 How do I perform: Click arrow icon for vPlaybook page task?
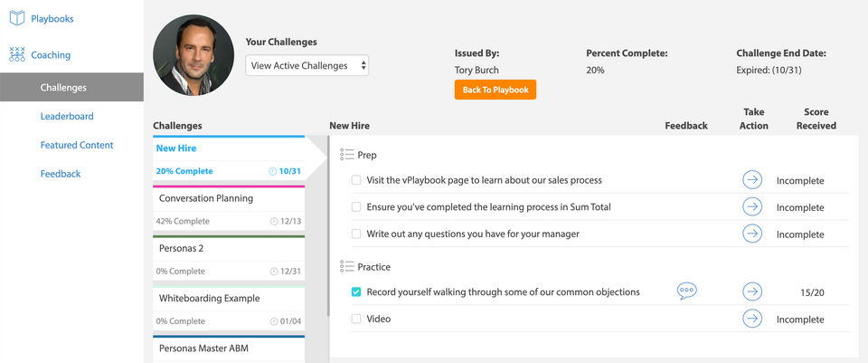pos(751,180)
